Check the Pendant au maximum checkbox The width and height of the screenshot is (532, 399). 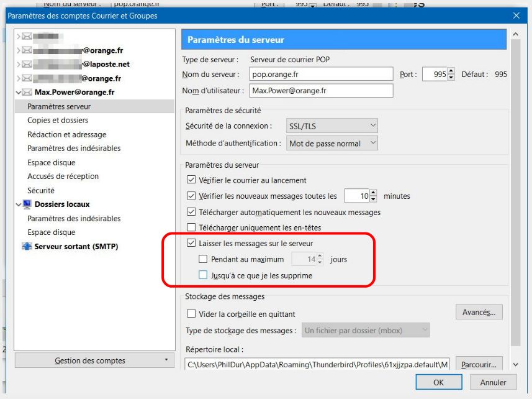pyautogui.click(x=203, y=259)
